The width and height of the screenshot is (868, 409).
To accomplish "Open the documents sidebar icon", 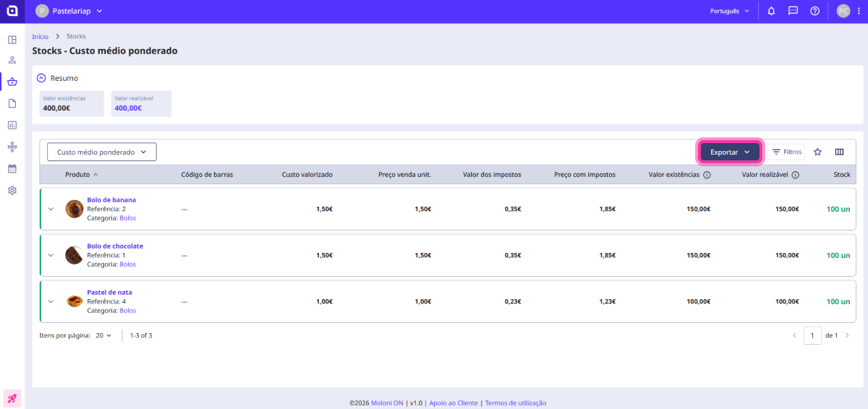I will click(x=12, y=103).
